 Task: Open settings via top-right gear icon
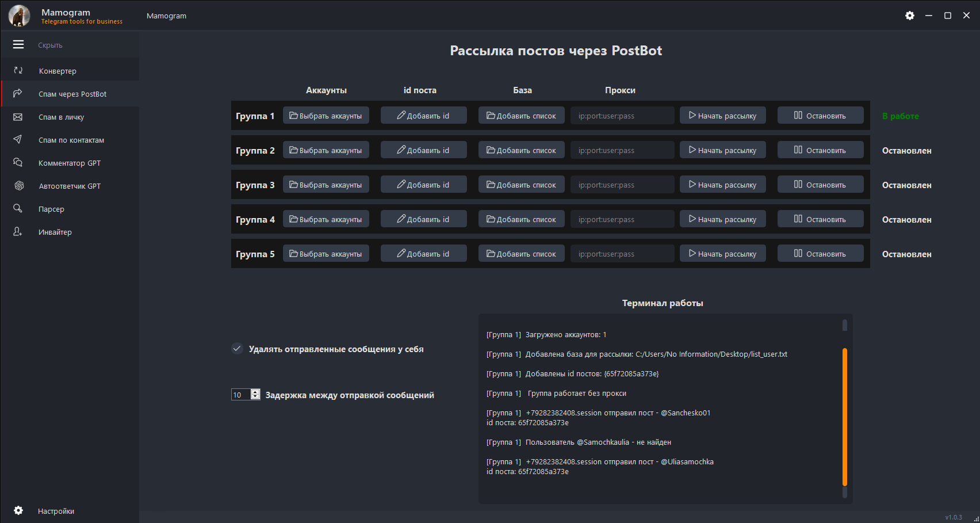pyautogui.click(x=909, y=16)
